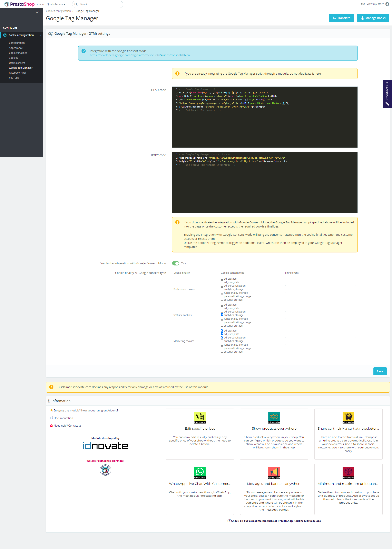Open Facebook Pixel in sidebar menu
This screenshot has height=549, width=392.
(x=17, y=73)
